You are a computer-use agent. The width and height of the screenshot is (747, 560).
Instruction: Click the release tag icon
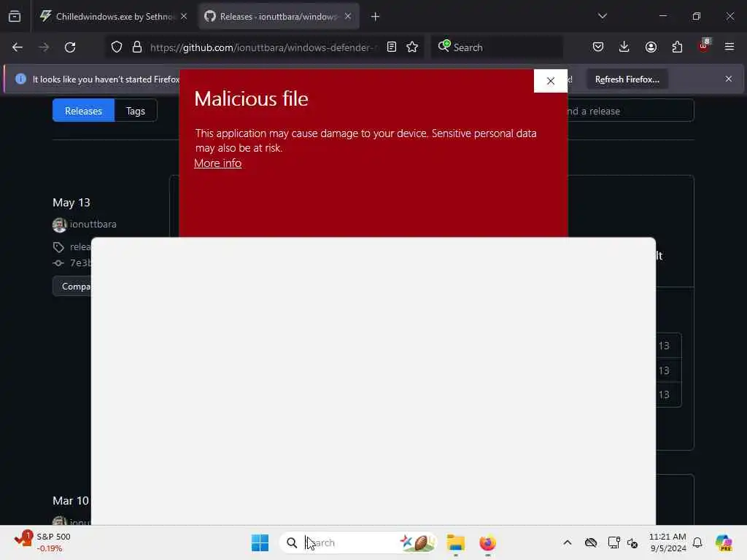coord(58,247)
